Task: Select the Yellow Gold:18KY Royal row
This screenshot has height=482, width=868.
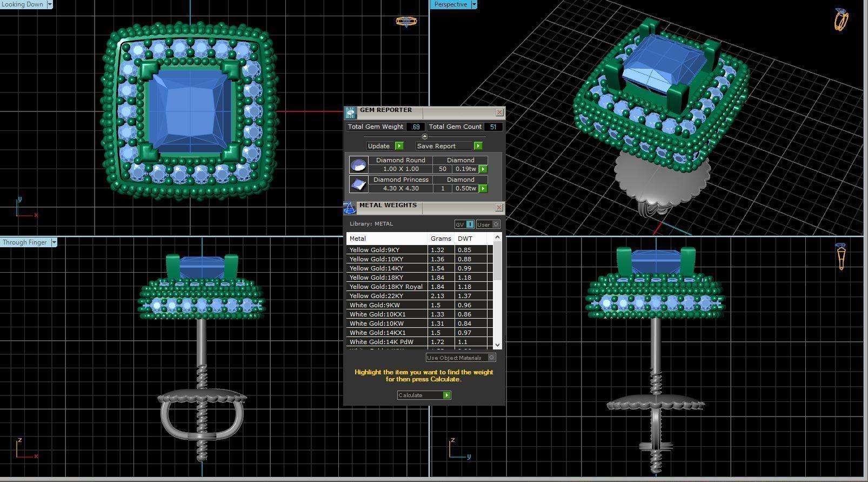Action: (x=419, y=287)
